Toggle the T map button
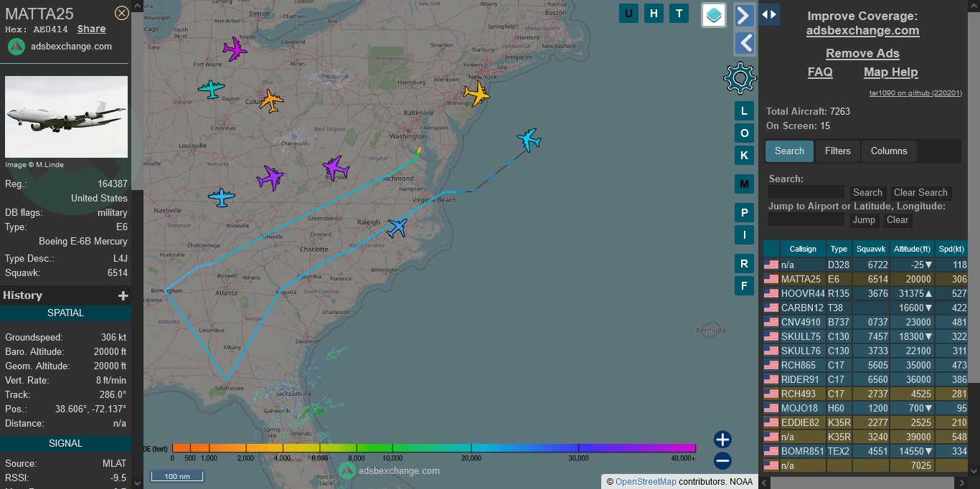Screen dimensions: 980x489 click(679, 13)
